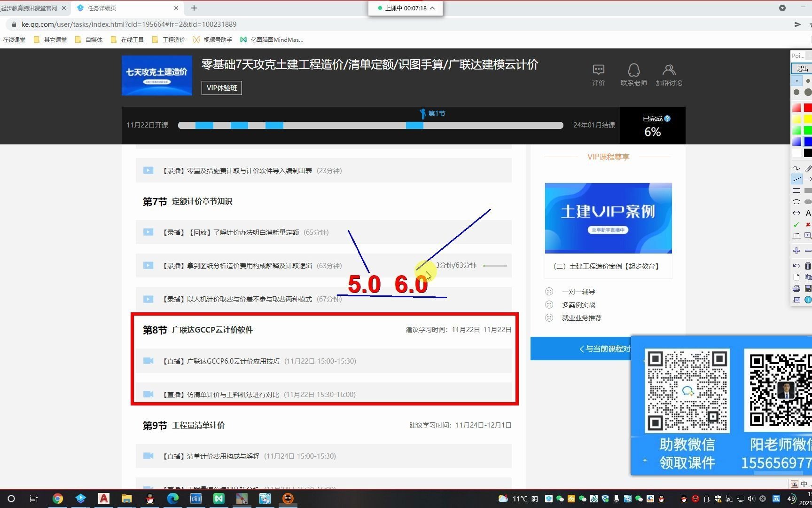Screen dimensions: 812x508
Task: Open the QQ penguin taskbar icon
Action: click(150, 499)
